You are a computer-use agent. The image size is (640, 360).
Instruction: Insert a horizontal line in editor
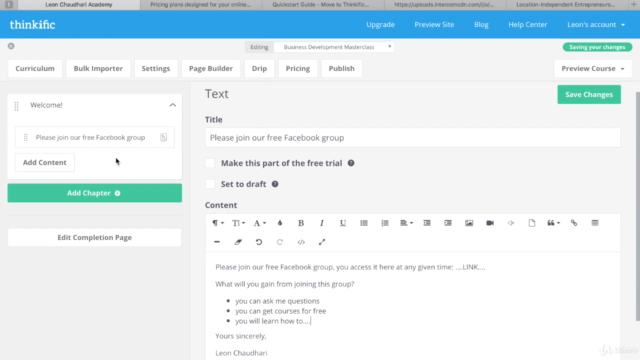[x=217, y=242]
